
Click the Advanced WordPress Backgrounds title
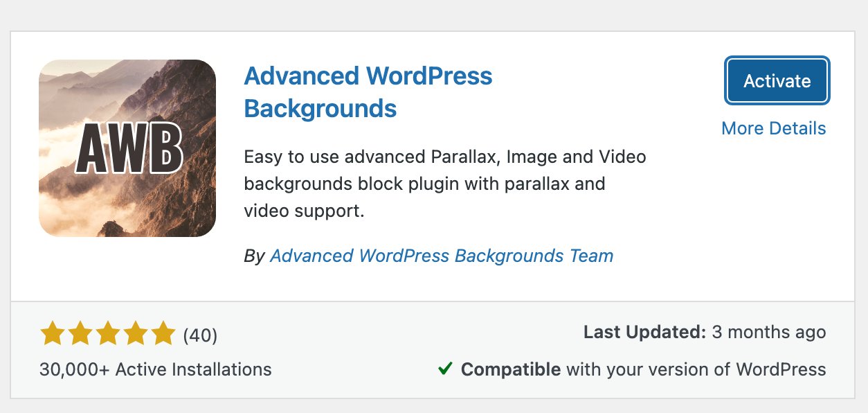(368, 91)
